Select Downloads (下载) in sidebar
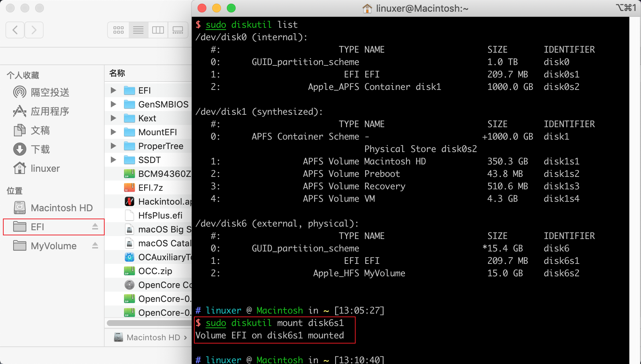The width and height of the screenshot is (641, 364). click(x=40, y=149)
